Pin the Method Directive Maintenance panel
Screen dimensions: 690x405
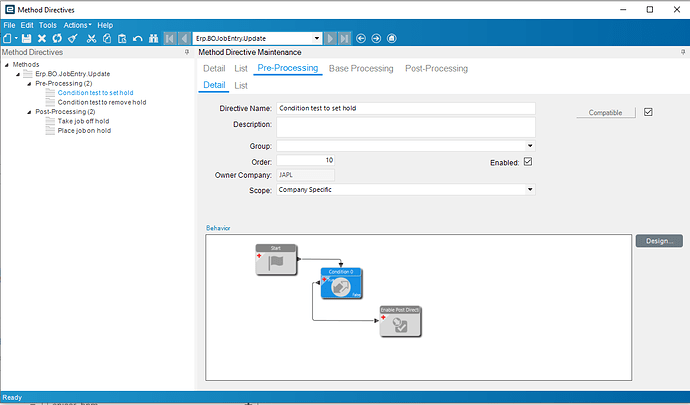click(683, 52)
